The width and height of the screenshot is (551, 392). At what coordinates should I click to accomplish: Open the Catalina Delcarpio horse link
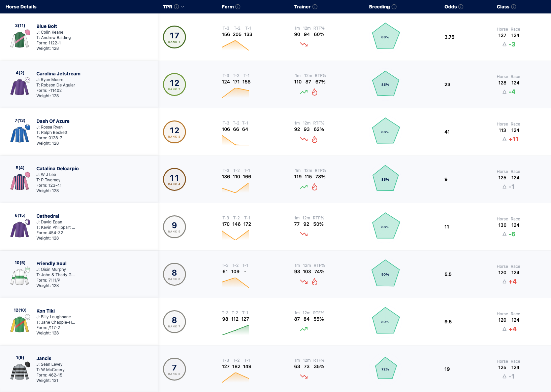tap(58, 169)
